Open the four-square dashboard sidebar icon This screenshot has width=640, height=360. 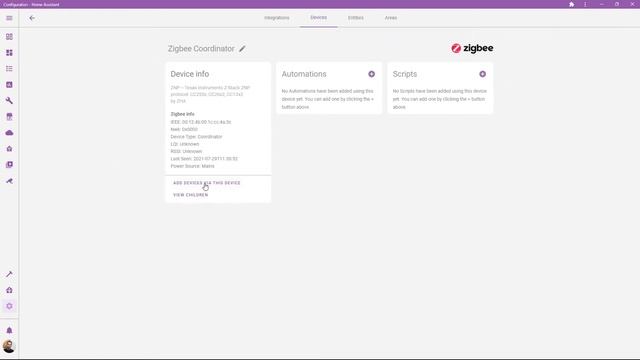[x=9, y=53]
